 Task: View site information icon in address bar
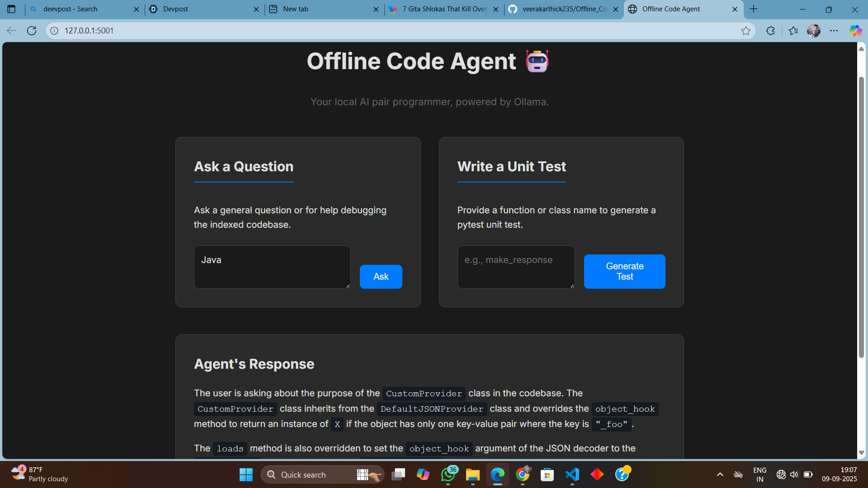[54, 31]
